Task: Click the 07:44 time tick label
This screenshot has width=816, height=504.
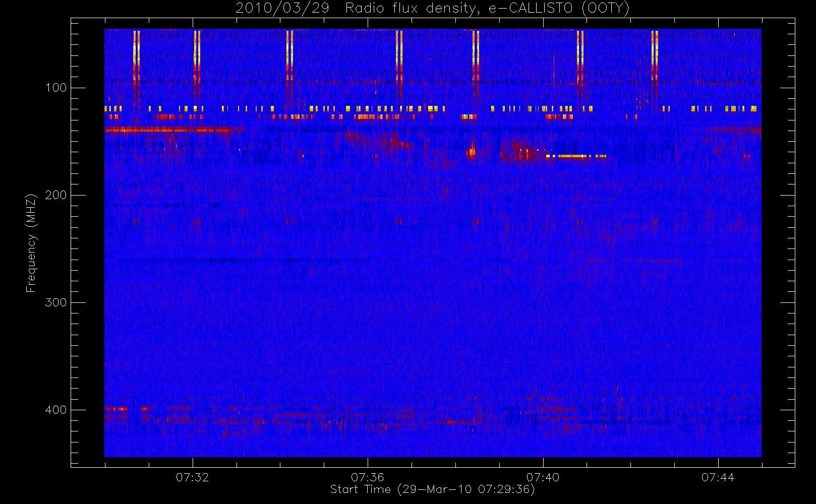Action: coord(718,477)
